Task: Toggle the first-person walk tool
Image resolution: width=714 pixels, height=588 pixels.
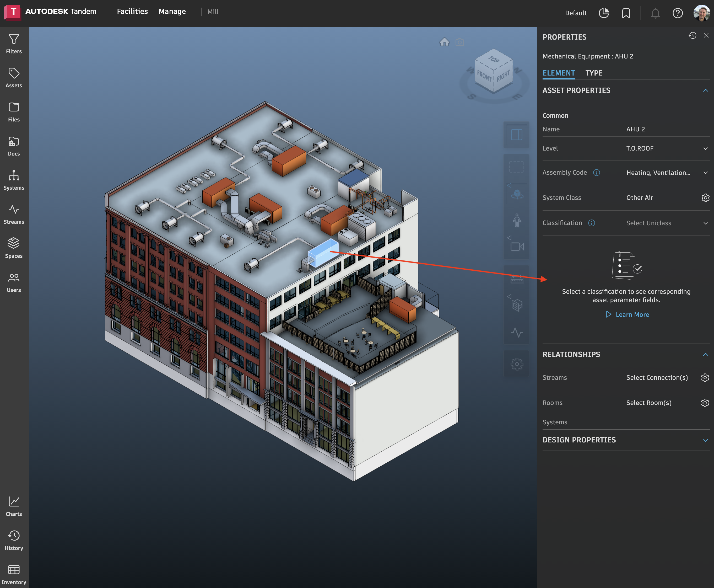Action: pyautogui.click(x=516, y=220)
